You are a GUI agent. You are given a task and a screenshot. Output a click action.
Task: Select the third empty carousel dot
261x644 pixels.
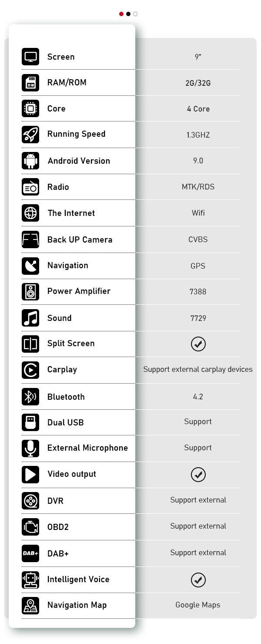point(135,14)
